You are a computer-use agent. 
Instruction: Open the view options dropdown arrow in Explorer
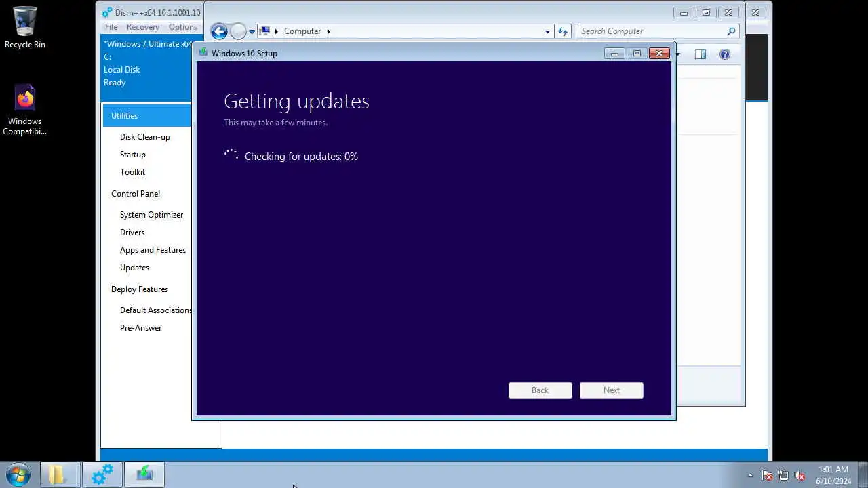(677, 54)
